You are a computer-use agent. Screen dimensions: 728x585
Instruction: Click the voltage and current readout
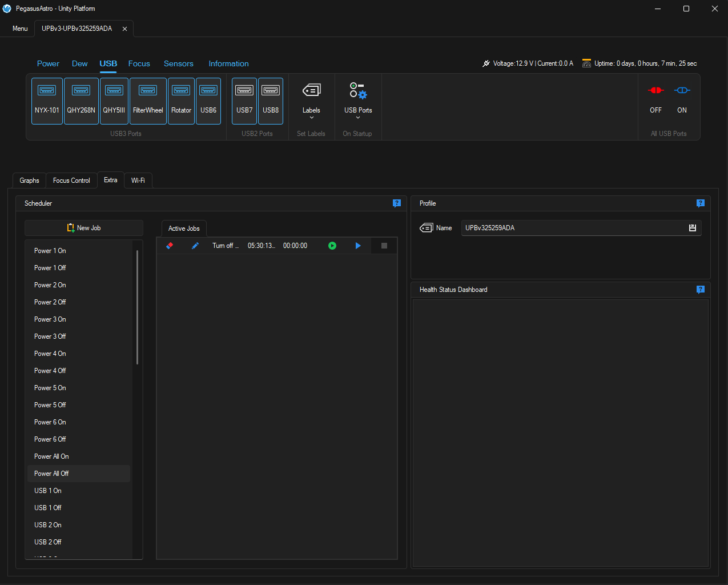click(533, 63)
